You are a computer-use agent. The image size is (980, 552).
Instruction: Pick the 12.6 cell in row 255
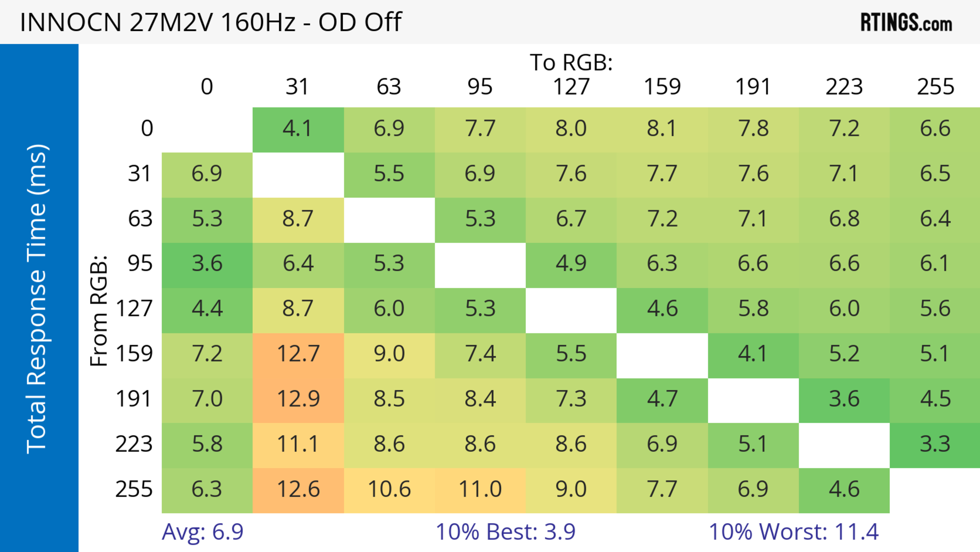298,490
